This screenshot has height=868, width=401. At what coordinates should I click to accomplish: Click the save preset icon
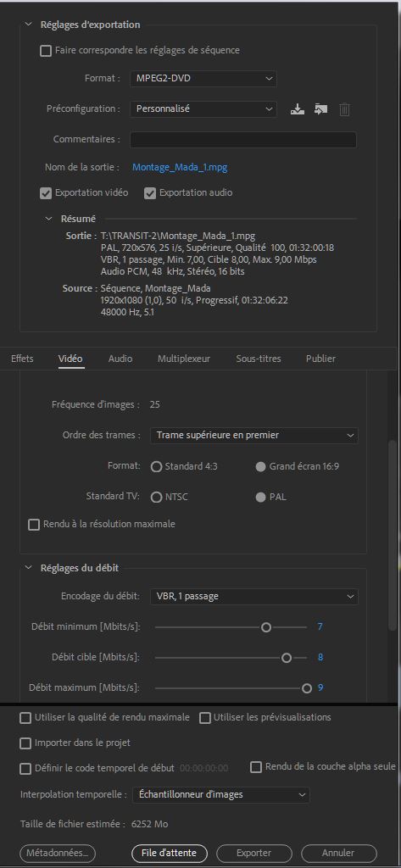coord(298,109)
